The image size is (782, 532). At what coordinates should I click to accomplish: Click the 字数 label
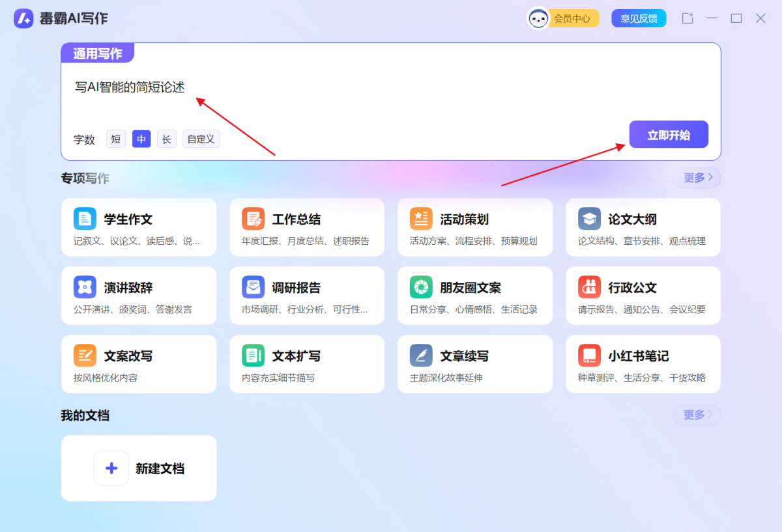coord(84,139)
